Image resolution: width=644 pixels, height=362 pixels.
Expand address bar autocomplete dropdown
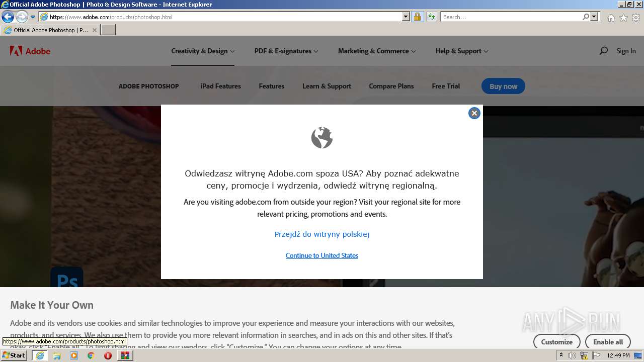(x=406, y=17)
